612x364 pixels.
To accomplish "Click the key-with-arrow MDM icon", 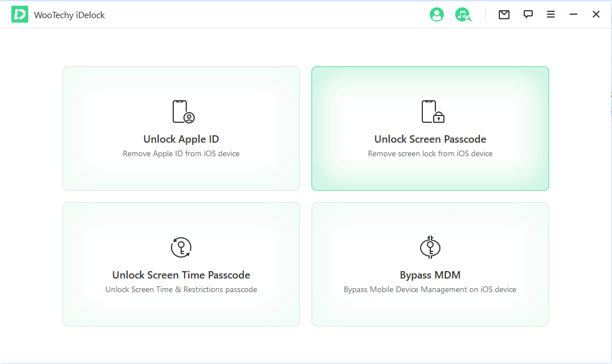I will pyautogui.click(x=430, y=247).
